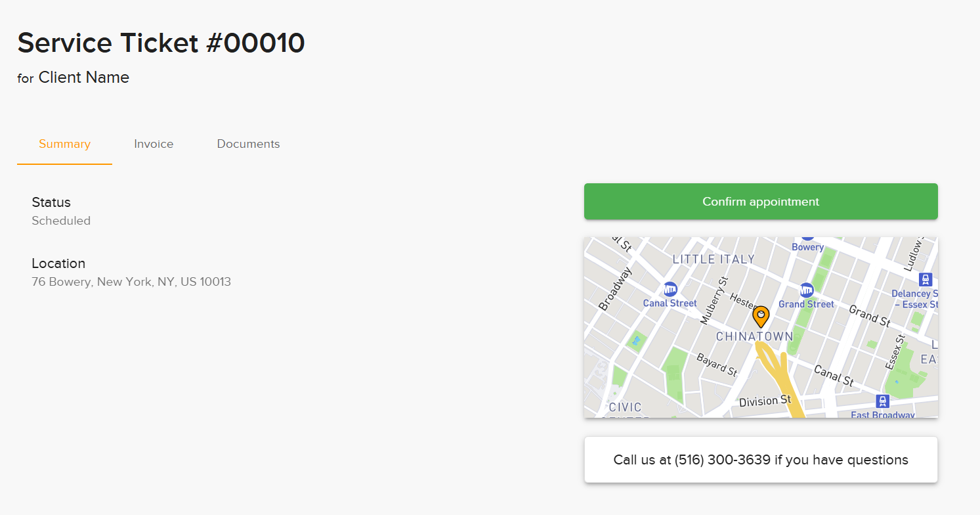Open the Summary tab
The width and height of the screenshot is (980, 515).
[64, 144]
